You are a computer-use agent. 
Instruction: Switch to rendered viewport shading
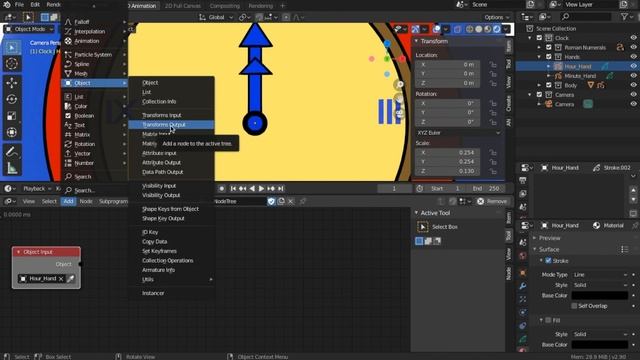click(496, 29)
